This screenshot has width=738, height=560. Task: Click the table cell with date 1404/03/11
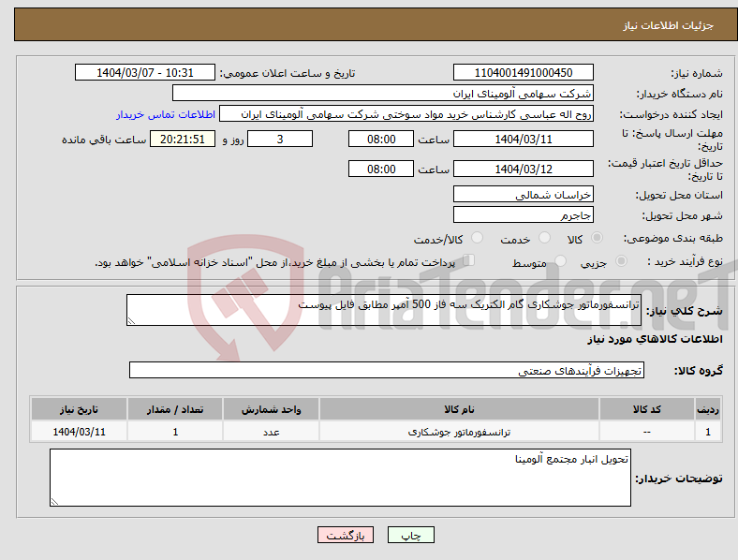(79, 432)
